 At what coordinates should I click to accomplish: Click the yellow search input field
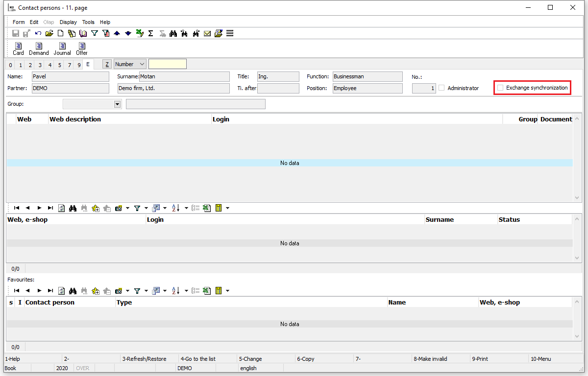[168, 64]
